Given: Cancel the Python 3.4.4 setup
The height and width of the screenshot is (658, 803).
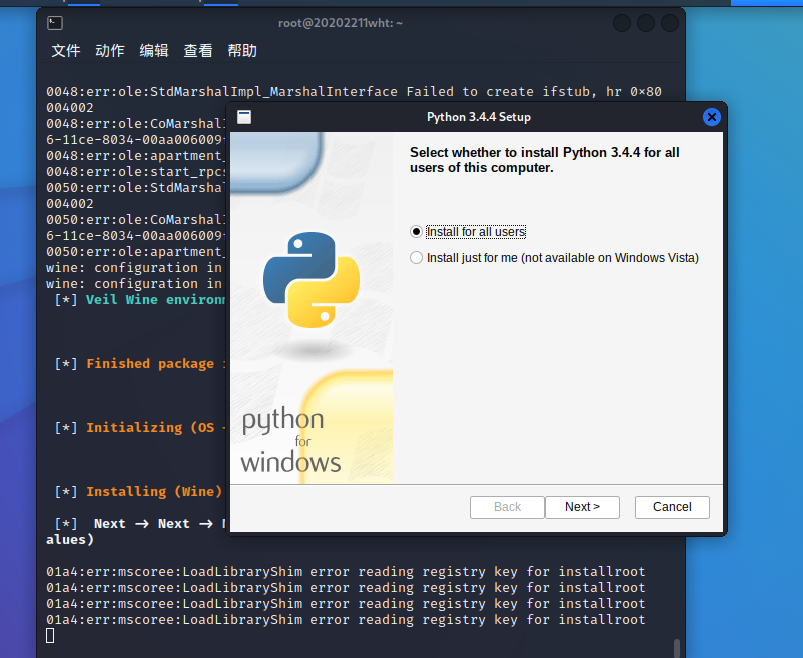Looking at the screenshot, I should 672,507.
